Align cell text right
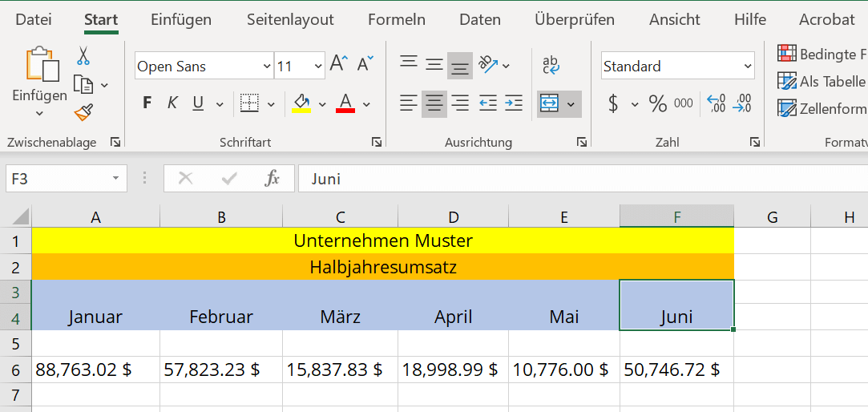This screenshot has height=412, width=868. pos(460,103)
